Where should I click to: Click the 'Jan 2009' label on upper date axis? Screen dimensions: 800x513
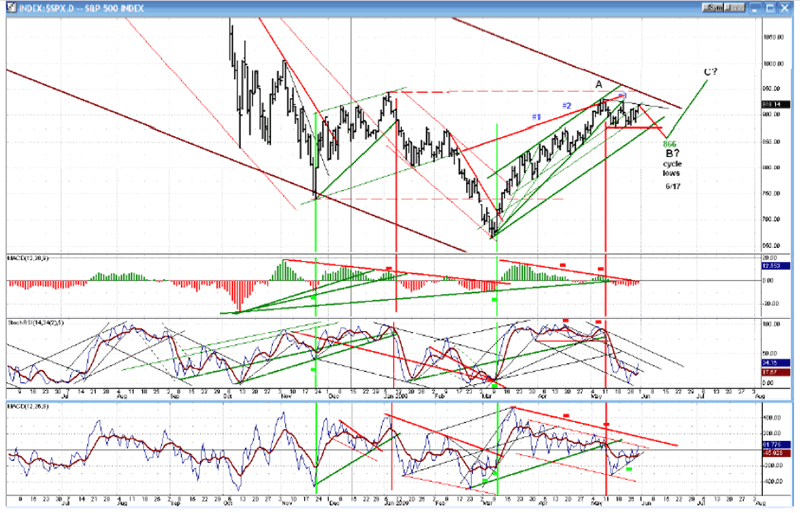click(394, 396)
